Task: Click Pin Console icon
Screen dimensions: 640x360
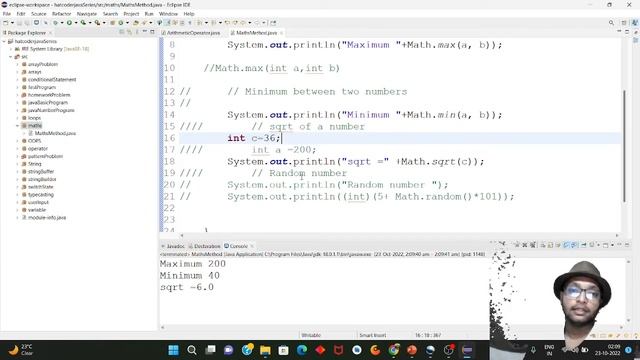Action: 584,245
